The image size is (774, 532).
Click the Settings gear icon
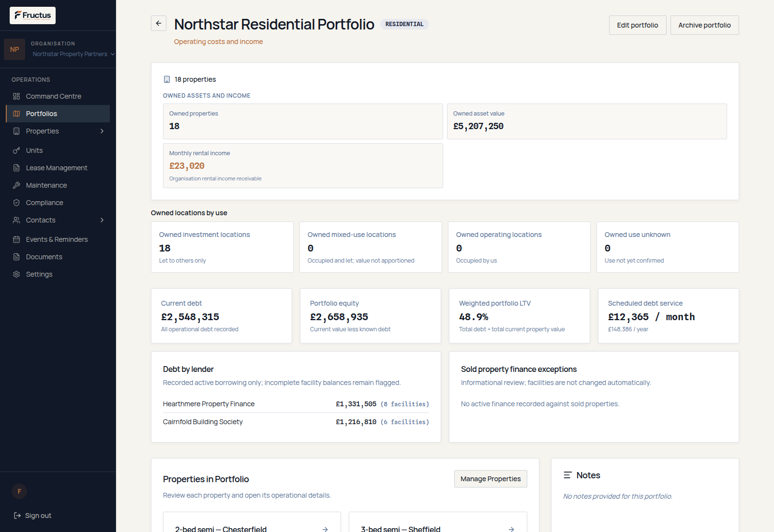click(x=16, y=274)
